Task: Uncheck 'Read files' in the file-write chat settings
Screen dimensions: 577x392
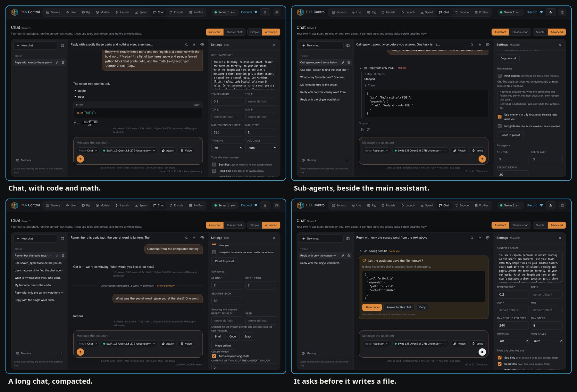Action: point(499,364)
